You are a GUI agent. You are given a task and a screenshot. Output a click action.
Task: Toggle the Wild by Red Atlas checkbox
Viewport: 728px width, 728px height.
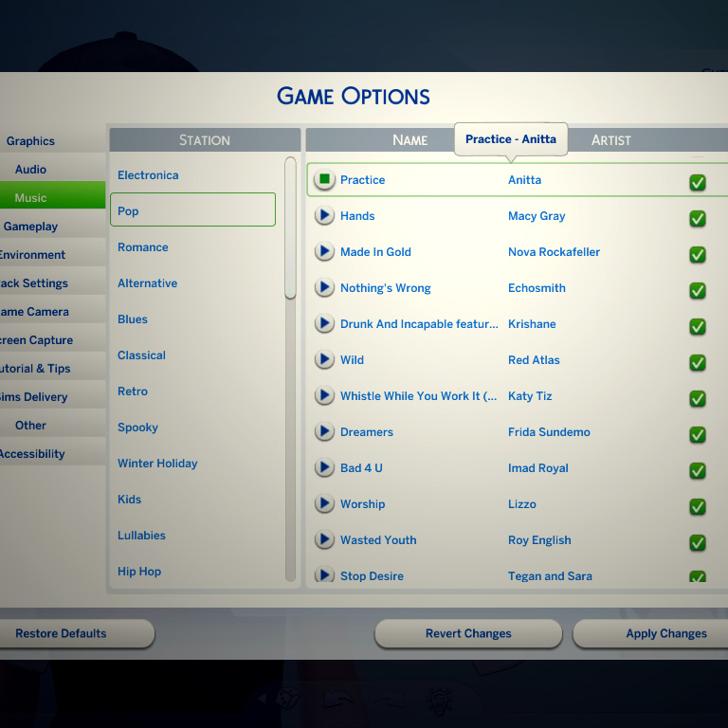coord(698,362)
